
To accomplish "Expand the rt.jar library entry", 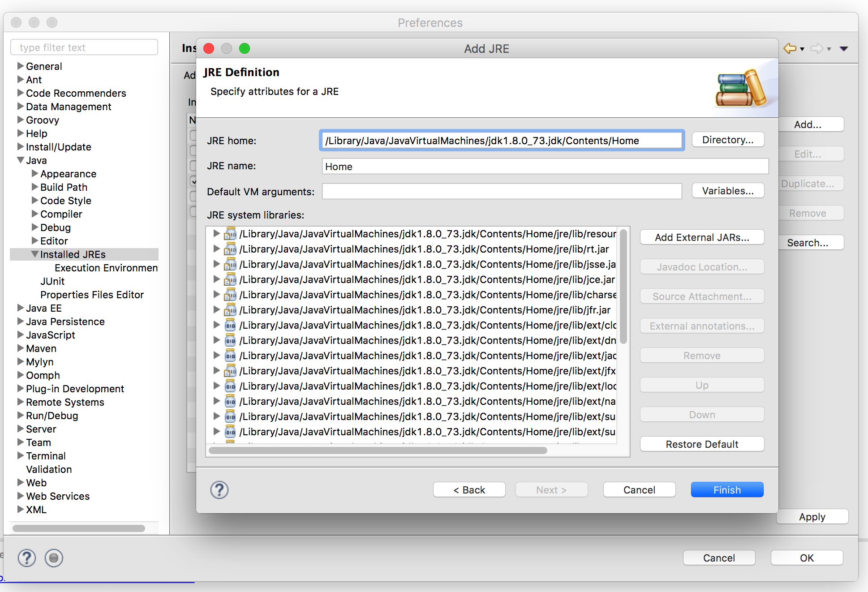I will click(216, 249).
